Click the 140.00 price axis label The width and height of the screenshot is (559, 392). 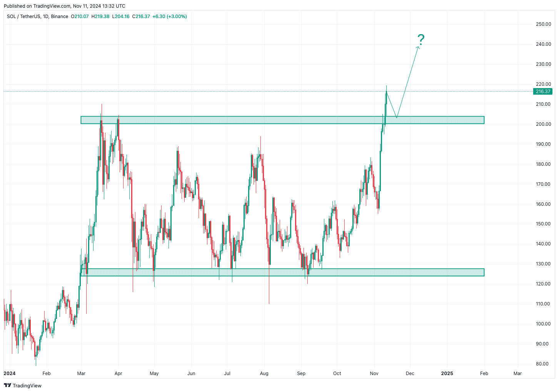point(543,244)
